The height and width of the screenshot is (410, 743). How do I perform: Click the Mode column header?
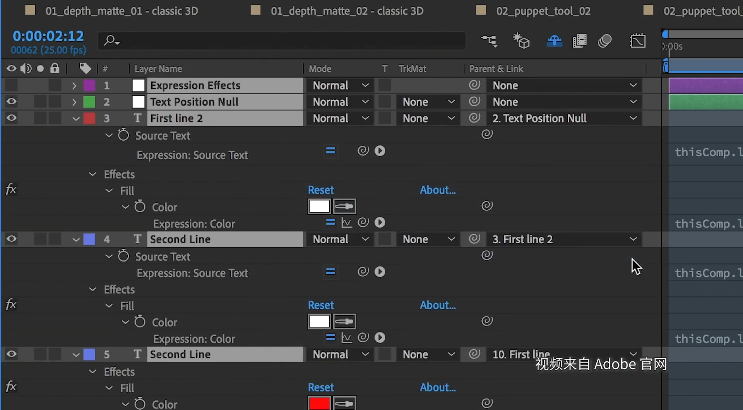pyautogui.click(x=320, y=69)
